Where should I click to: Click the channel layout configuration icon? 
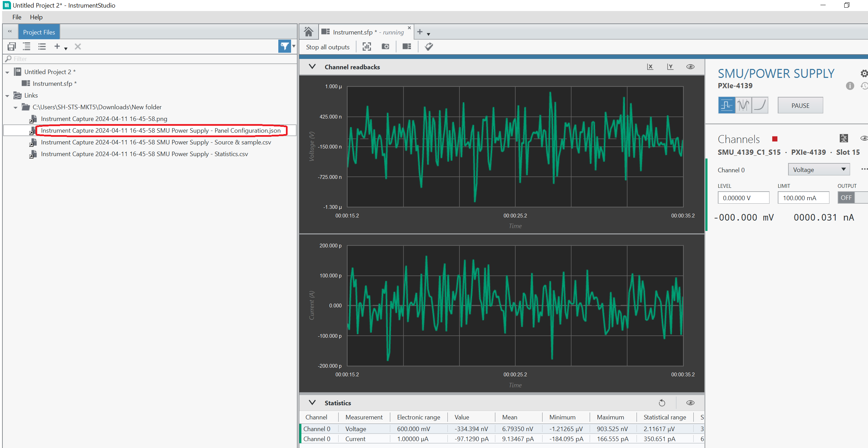pos(844,139)
